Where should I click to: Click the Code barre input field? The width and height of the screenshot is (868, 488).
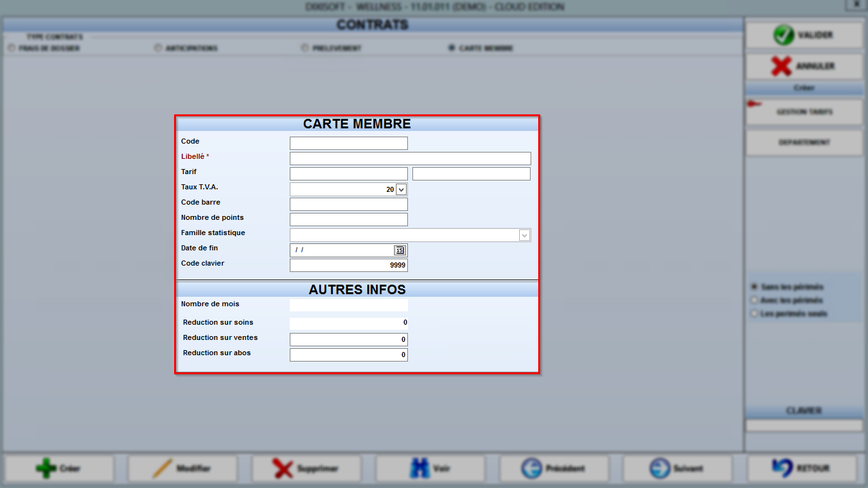click(349, 205)
